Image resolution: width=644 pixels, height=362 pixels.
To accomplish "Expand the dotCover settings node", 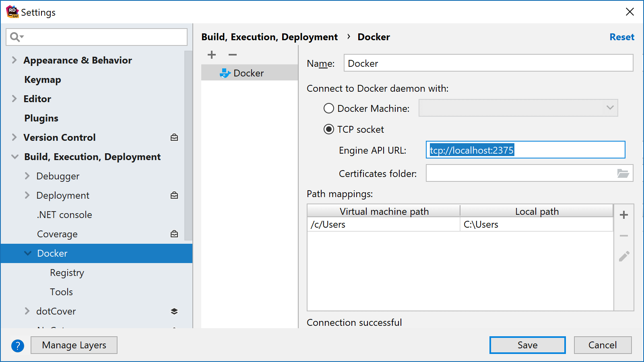I will [x=27, y=311].
